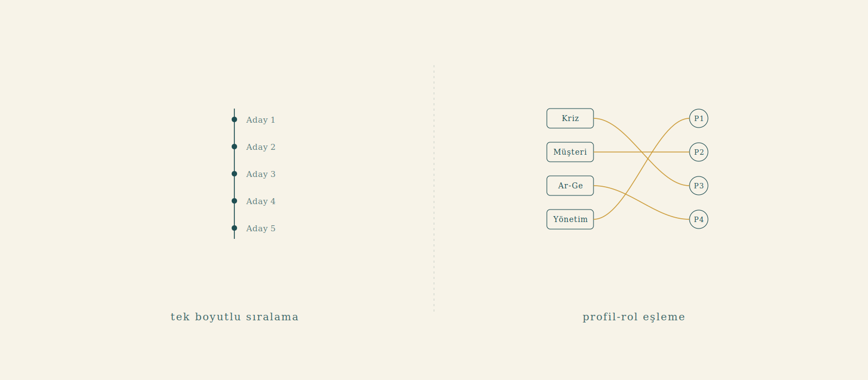Click the P4 profile circle

click(x=699, y=219)
